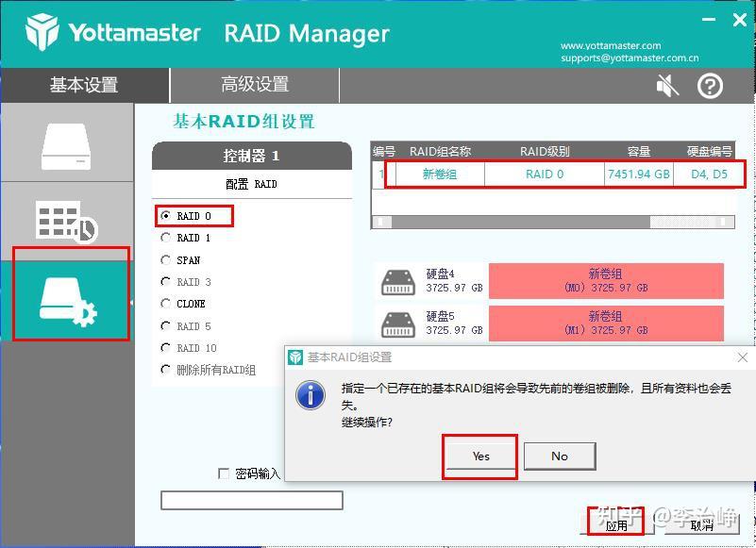Confirm deletion with the Yes button
The image size is (756, 548).
pyautogui.click(x=479, y=457)
